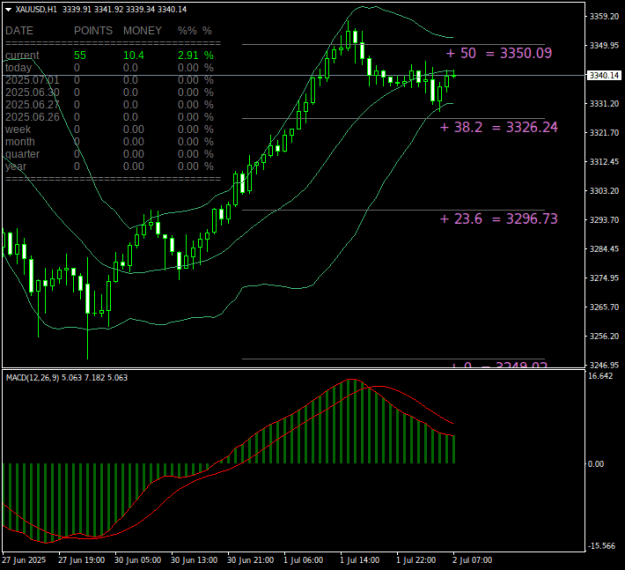Select the current price label 3340.14
Screen dimensions: 625x570
[604, 75]
